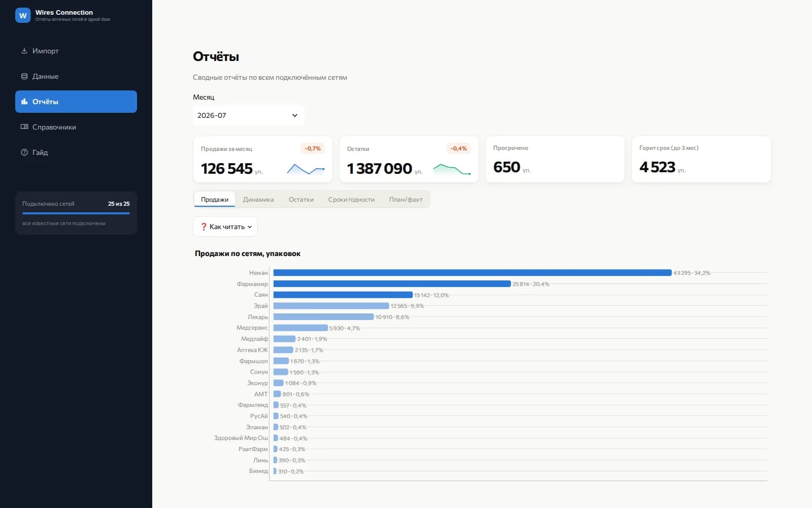This screenshot has width=812, height=508.
Task: Click the 25 814 · 20,4% data label
Action: 531,284
